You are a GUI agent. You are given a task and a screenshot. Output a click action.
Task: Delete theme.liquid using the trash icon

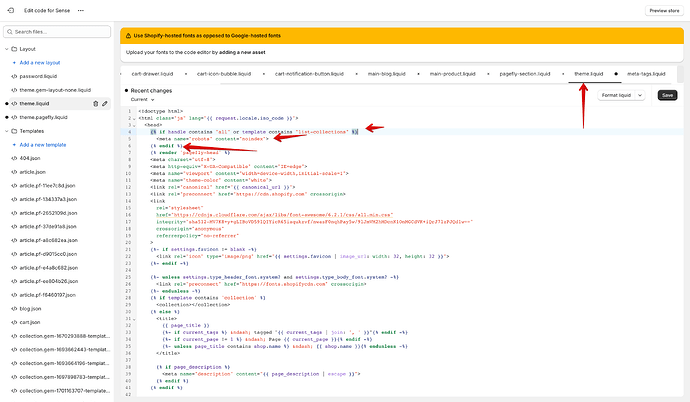click(x=95, y=103)
